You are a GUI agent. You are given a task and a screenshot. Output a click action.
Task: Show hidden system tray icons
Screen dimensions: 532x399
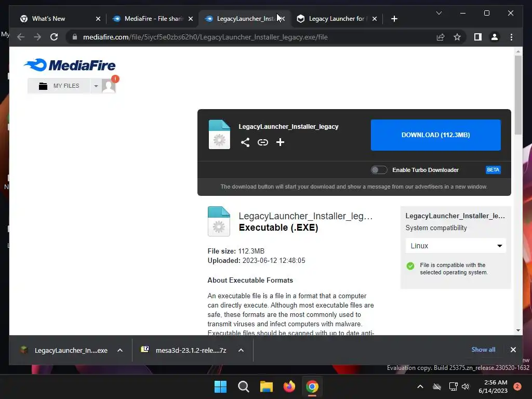420,387
